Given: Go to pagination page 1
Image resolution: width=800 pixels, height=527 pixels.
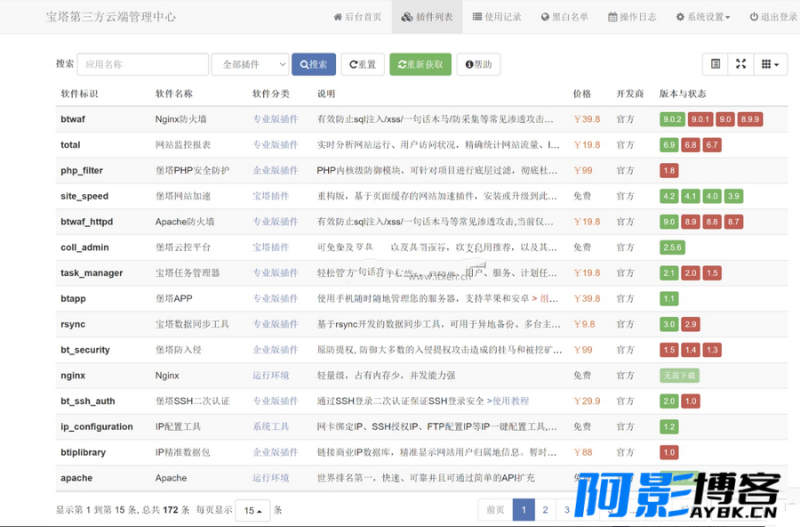Looking at the screenshot, I should (523, 510).
